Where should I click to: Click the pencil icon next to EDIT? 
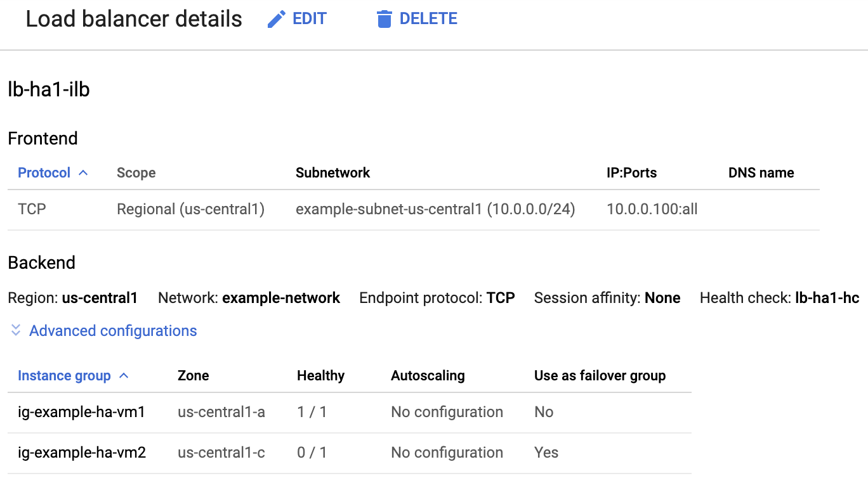tap(275, 18)
